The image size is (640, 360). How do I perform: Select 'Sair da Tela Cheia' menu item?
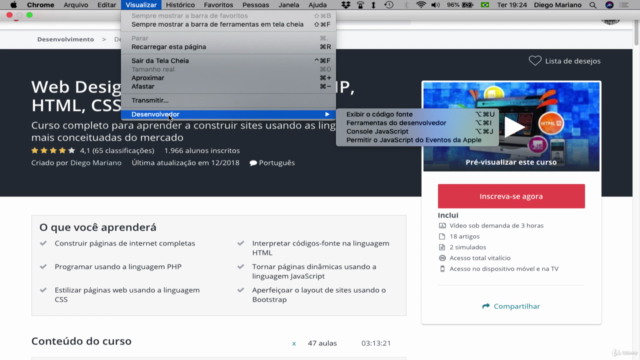229,60
